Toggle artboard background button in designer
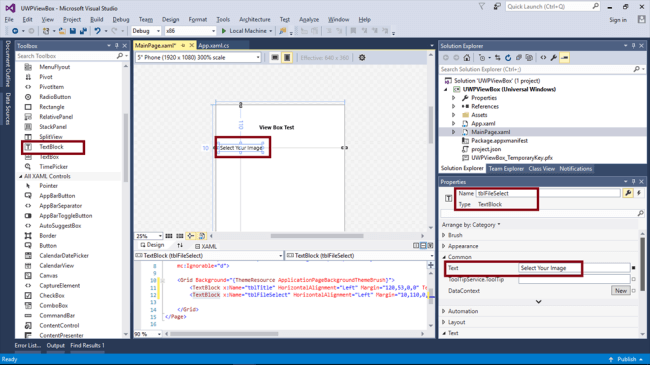 click(202, 236)
